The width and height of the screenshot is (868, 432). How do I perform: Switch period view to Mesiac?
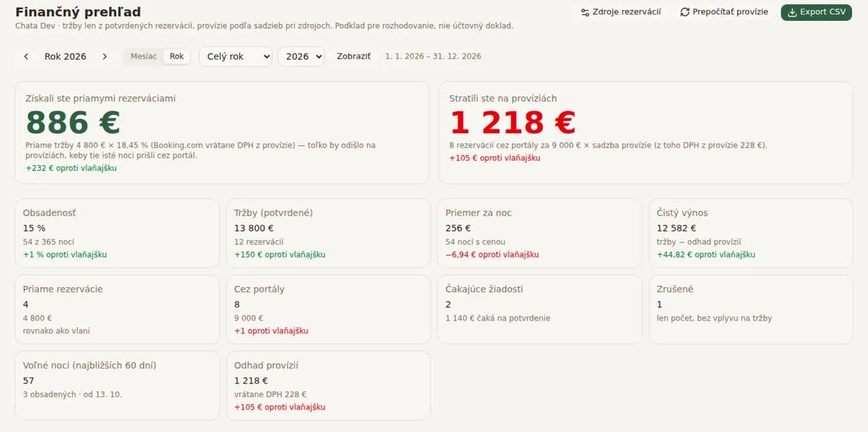coord(143,56)
